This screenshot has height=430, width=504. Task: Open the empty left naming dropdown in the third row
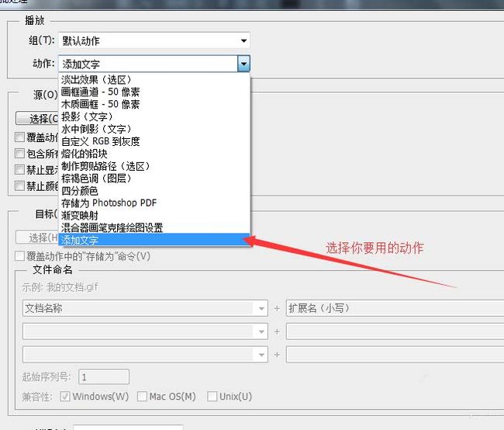[x=145, y=355]
